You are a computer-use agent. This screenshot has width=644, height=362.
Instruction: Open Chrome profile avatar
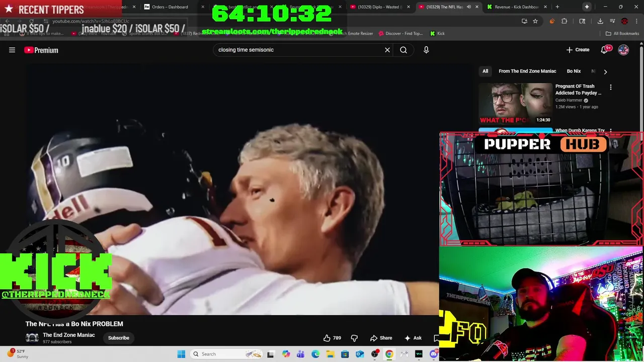[x=624, y=21]
